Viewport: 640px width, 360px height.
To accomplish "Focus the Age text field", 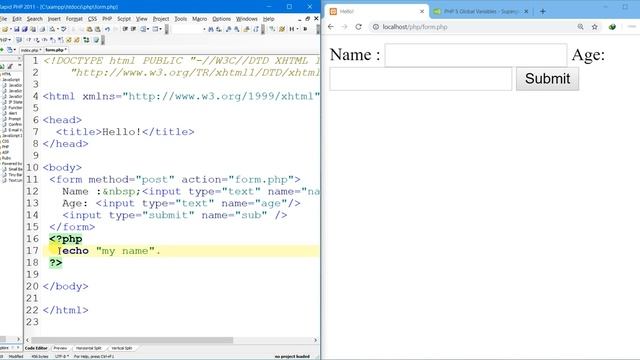I will 420,79.
